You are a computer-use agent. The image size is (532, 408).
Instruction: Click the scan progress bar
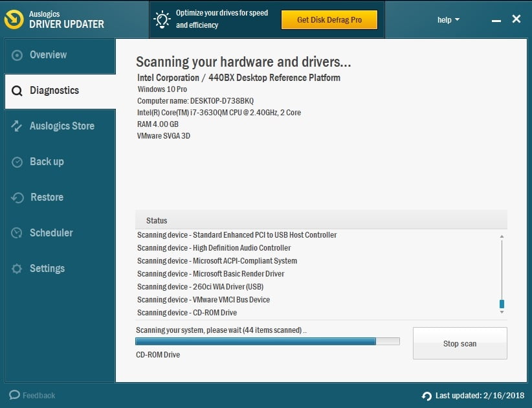click(x=269, y=341)
